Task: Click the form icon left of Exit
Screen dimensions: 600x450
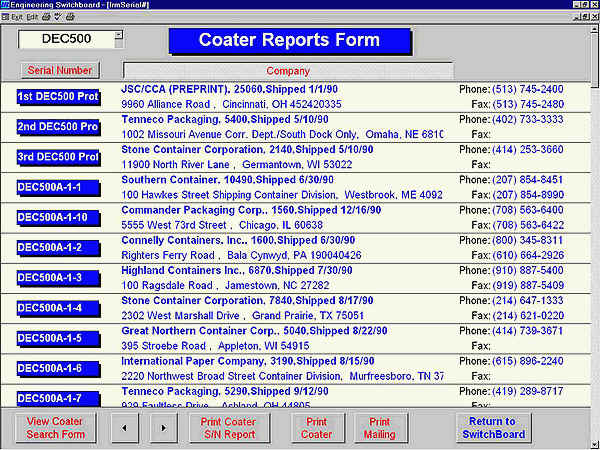Action: 5,17
